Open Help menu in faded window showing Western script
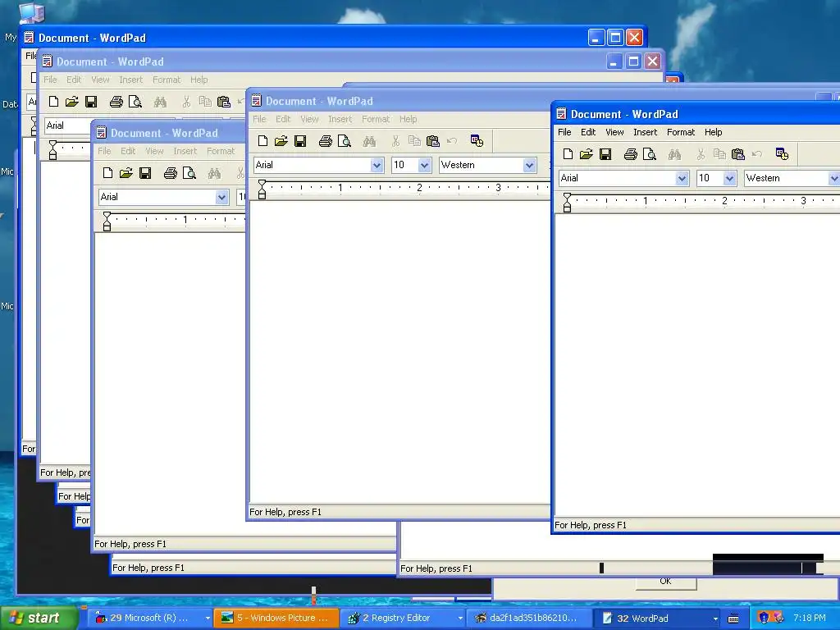The height and width of the screenshot is (630, 840). (x=409, y=119)
